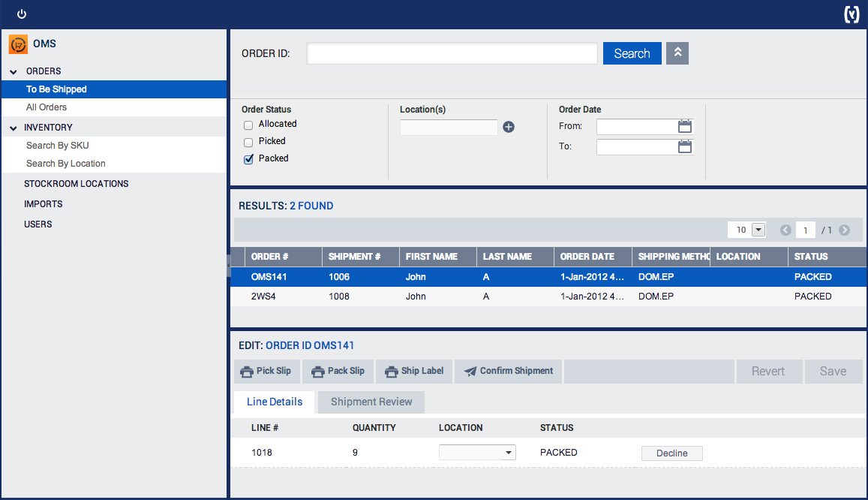The height and width of the screenshot is (500, 868).
Task: Enable the Picked status checkbox
Action: tap(248, 143)
